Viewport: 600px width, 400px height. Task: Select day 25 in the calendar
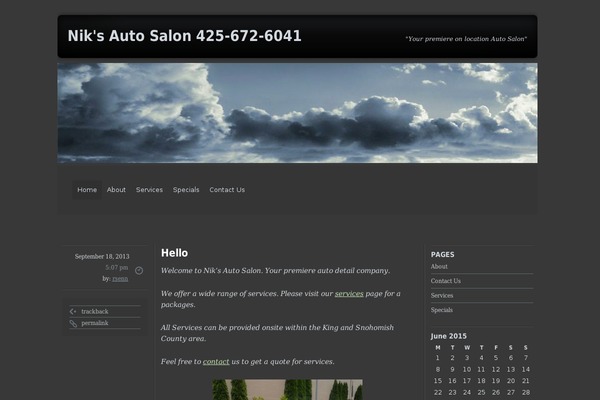tap(481, 392)
